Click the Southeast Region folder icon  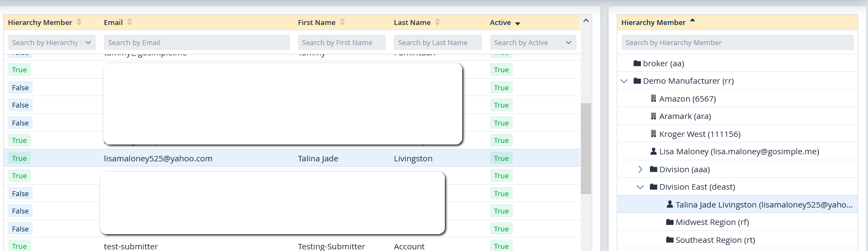[669, 240]
